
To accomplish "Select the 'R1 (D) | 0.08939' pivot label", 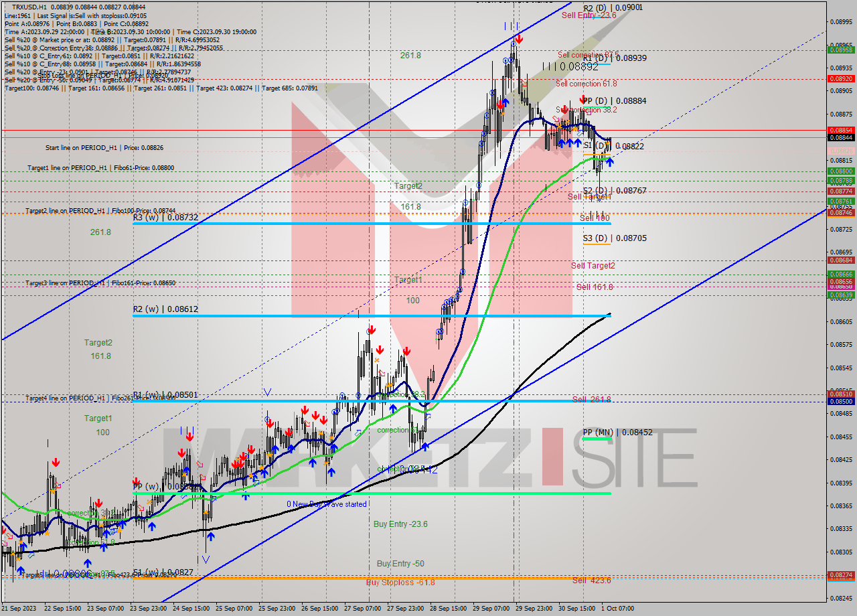I will [615, 58].
